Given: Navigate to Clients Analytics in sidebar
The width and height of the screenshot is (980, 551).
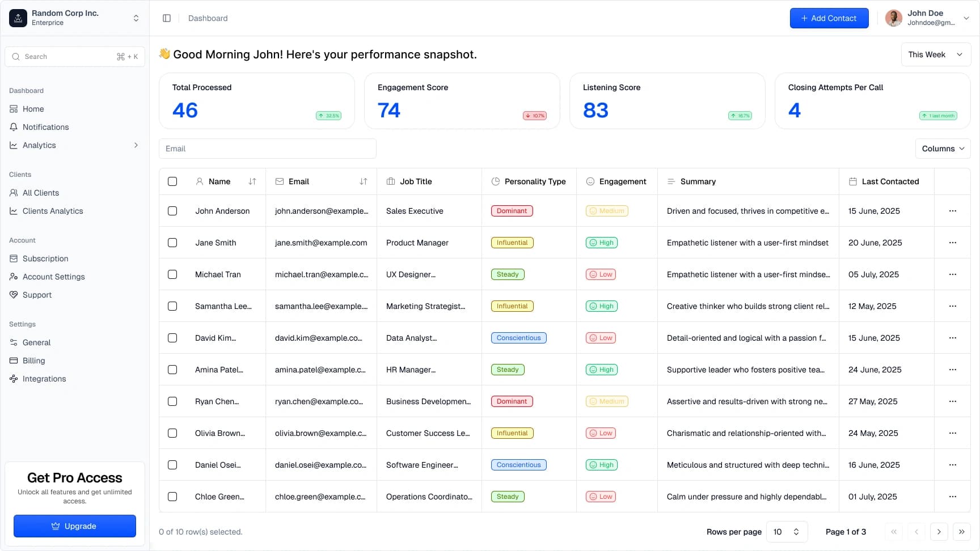Looking at the screenshot, I should coord(53,211).
